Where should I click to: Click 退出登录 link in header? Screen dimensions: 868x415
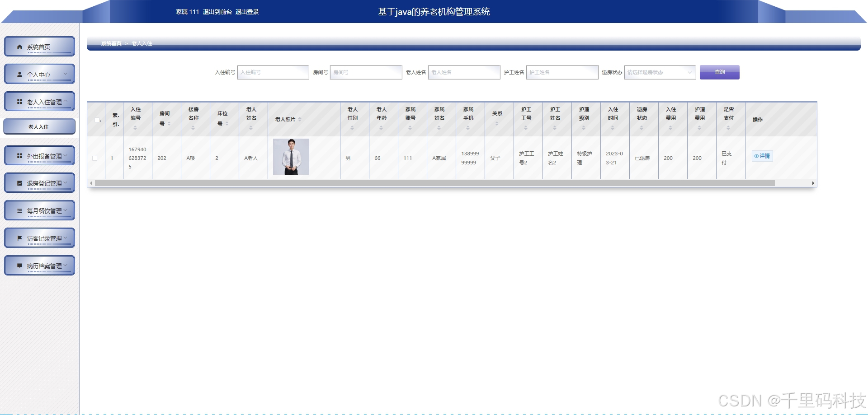tap(247, 12)
